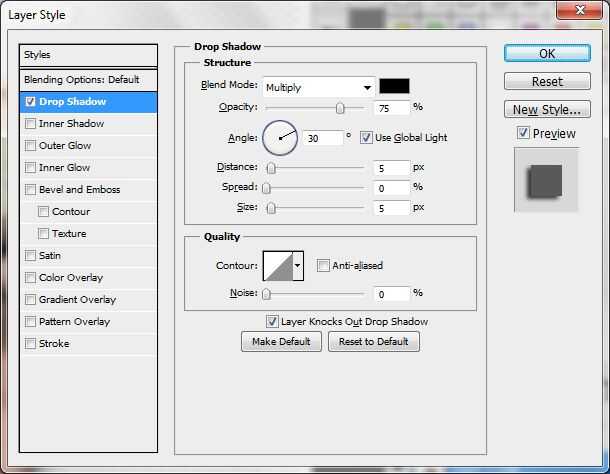This screenshot has height=474, width=610.
Task: Check the Pattern Overlay checkbox
Action: point(30,321)
